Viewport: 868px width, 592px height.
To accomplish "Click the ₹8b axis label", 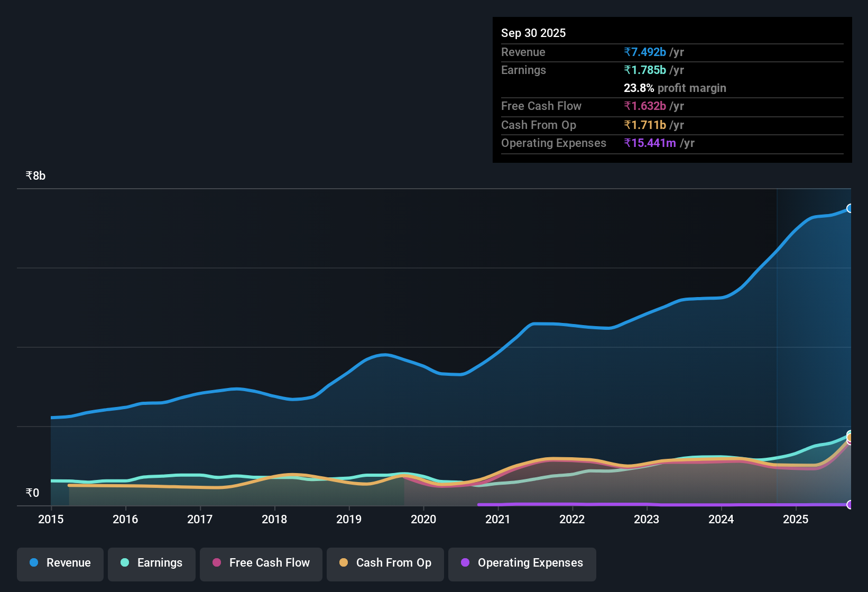I will tap(35, 175).
